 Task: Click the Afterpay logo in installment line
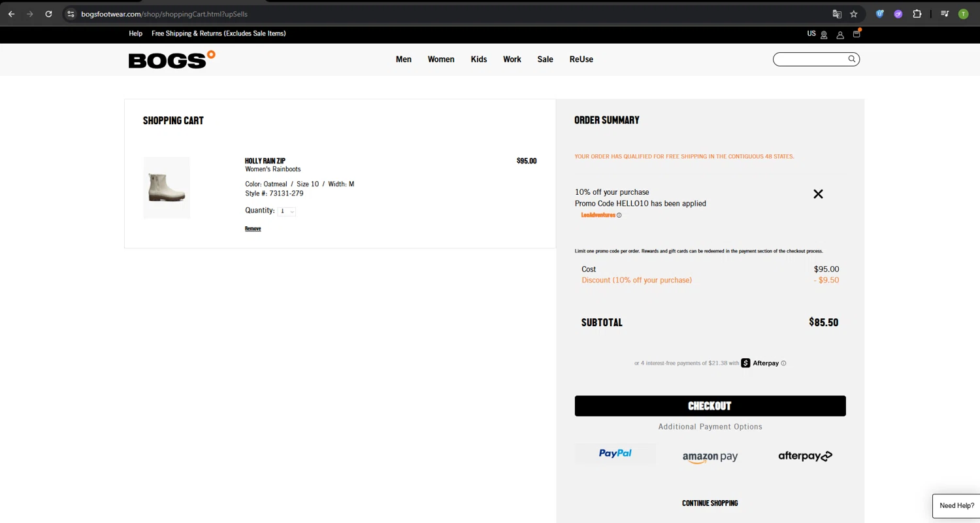tap(760, 363)
